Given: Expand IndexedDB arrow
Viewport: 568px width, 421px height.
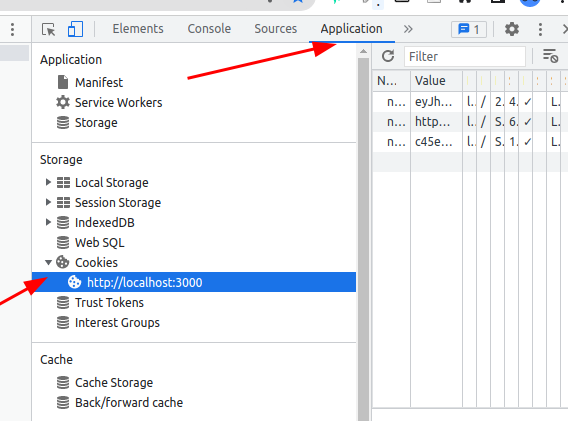Looking at the screenshot, I should [48, 222].
